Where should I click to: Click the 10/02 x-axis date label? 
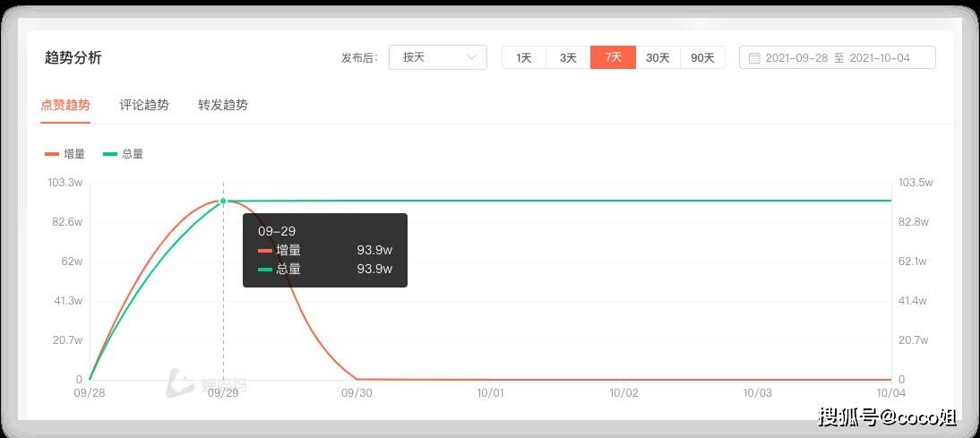click(623, 392)
